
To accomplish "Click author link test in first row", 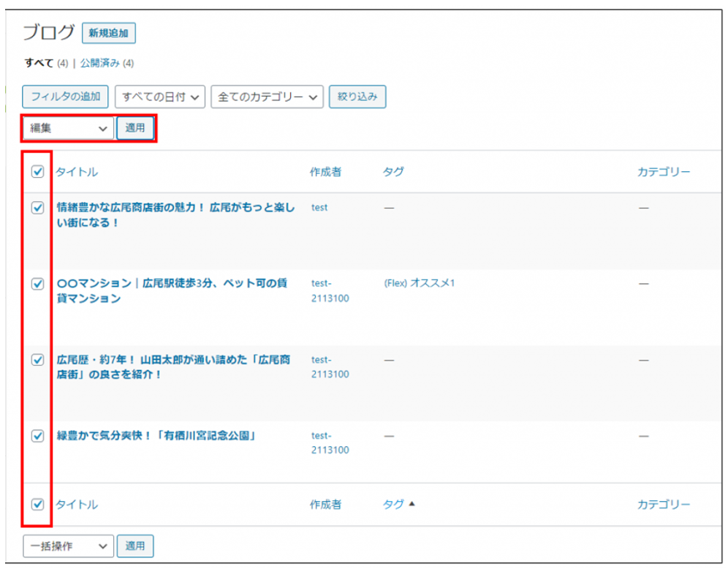I will (x=319, y=208).
